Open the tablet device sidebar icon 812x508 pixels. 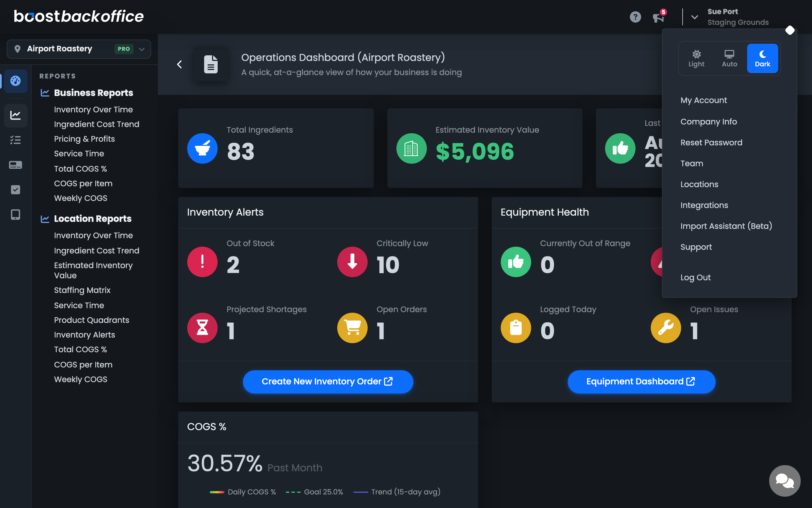click(x=16, y=214)
